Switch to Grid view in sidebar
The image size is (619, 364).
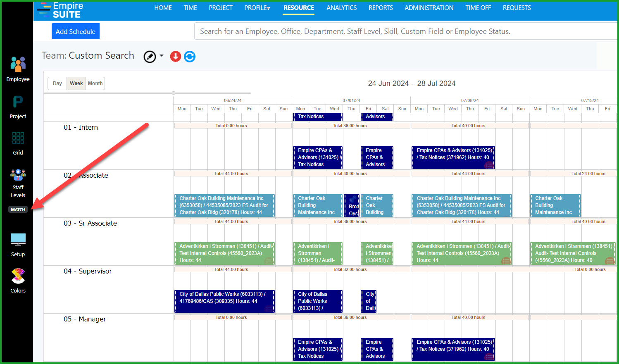(18, 143)
